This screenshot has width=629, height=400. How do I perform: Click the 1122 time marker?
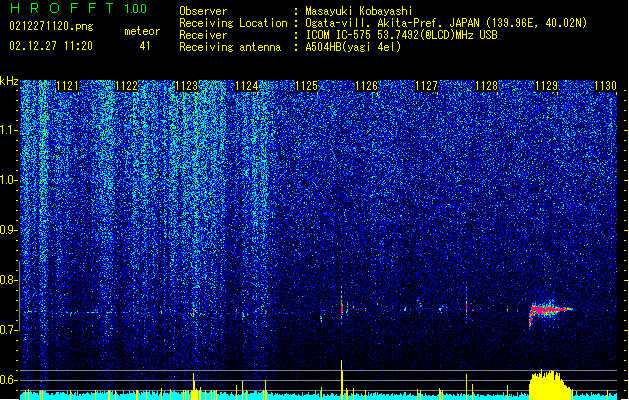click(x=127, y=86)
